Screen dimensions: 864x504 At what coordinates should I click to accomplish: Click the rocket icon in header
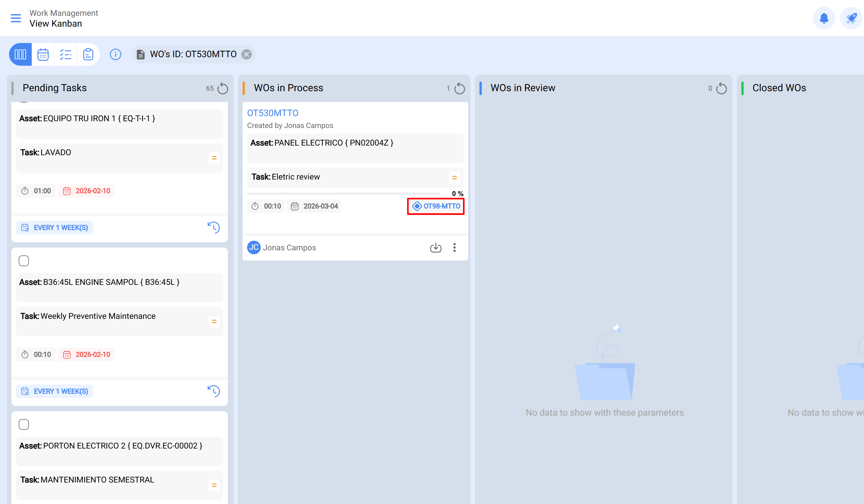(x=851, y=18)
